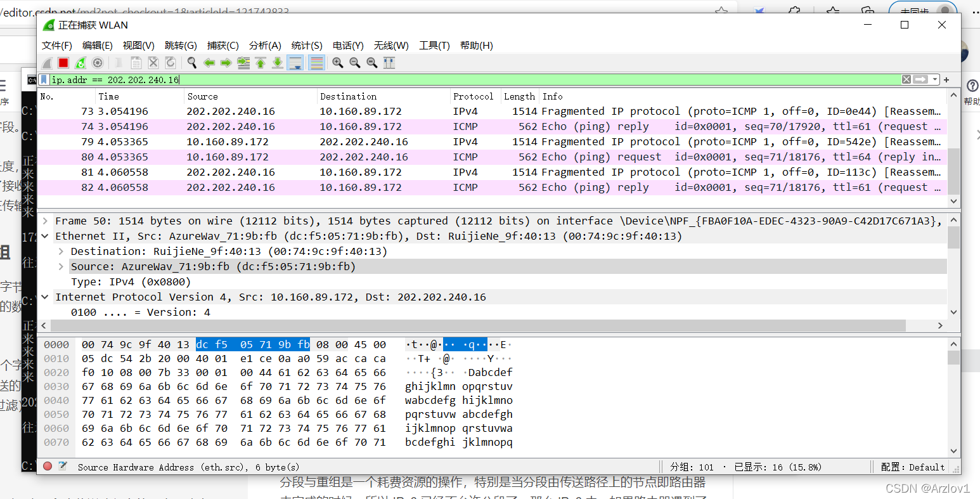This screenshot has width=980, height=499.
Task: Open the 工具(T) menu
Action: [434, 45]
